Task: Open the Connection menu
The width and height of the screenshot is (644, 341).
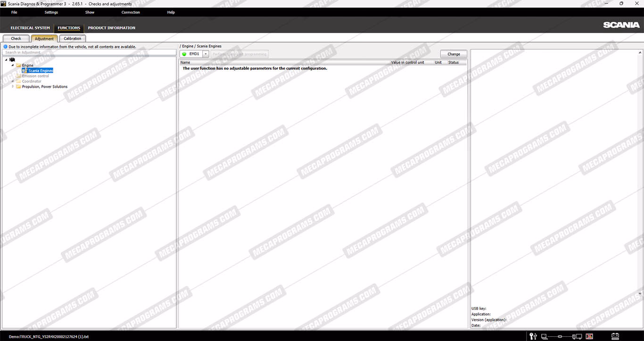Action: pos(131,12)
